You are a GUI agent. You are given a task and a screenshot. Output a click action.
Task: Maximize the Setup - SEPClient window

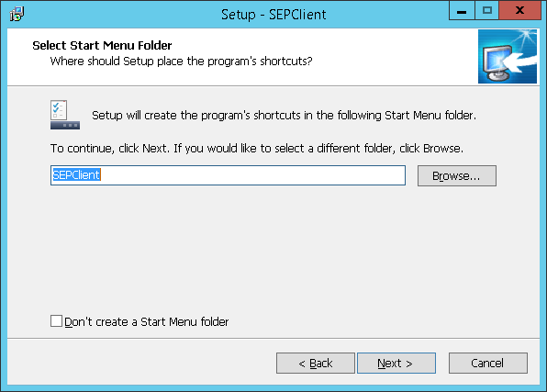[x=487, y=11]
